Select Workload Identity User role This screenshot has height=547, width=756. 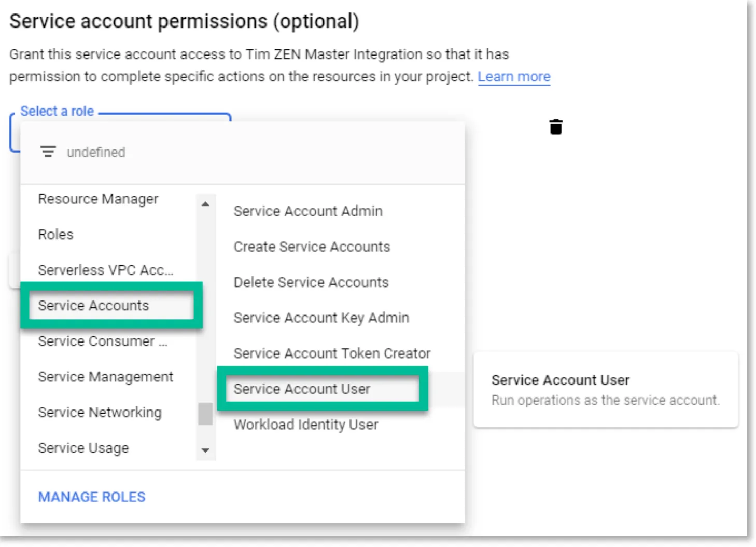(x=306, y=425)
